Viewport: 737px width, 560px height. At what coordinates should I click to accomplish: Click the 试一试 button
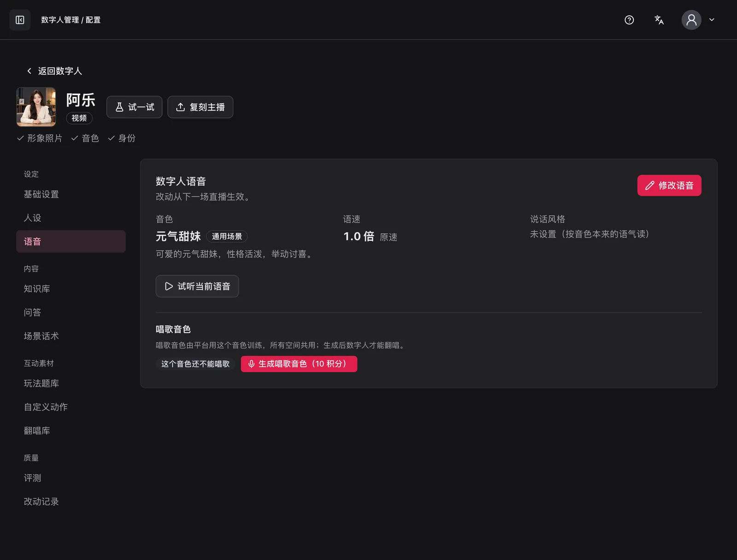(135, 107)
